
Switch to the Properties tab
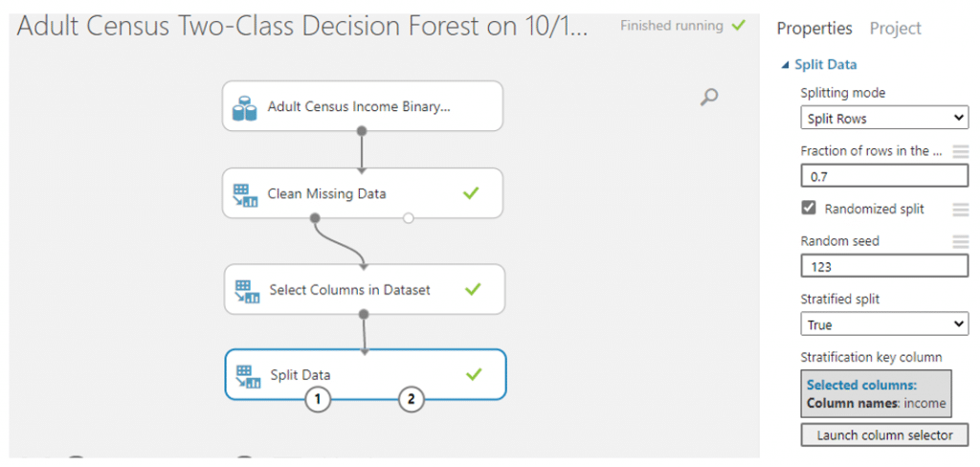(x=814, y=29)
